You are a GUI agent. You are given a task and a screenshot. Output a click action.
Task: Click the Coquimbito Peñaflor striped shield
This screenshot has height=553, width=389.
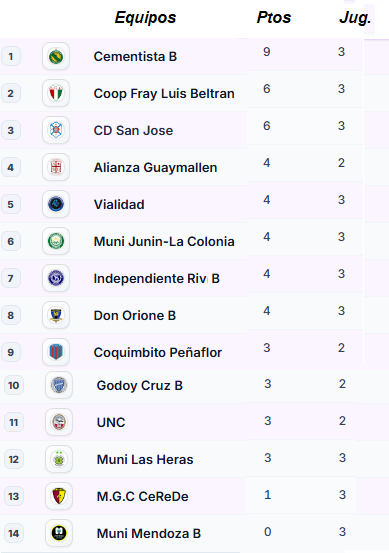tap(56, 352)
